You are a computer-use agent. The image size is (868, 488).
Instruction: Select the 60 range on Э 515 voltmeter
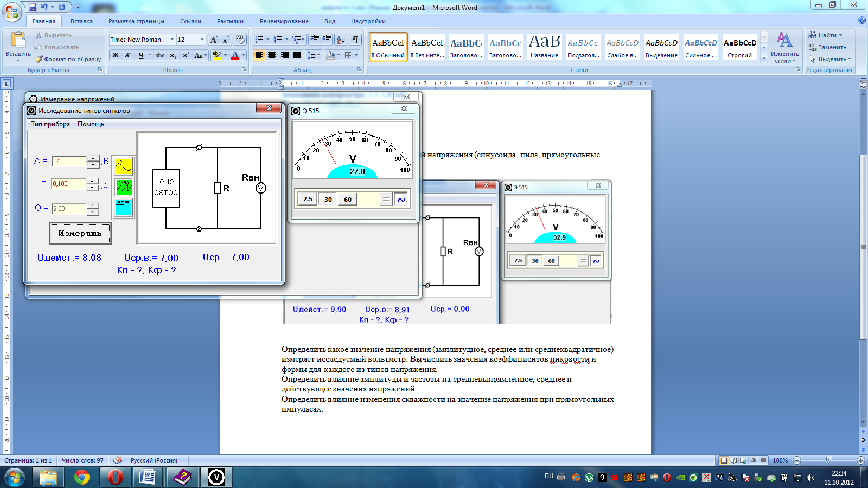[348, 199]
